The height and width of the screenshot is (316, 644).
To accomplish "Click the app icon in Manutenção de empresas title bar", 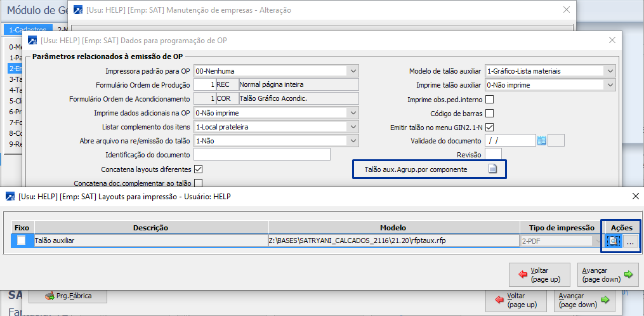I will (x=77, y=10).
